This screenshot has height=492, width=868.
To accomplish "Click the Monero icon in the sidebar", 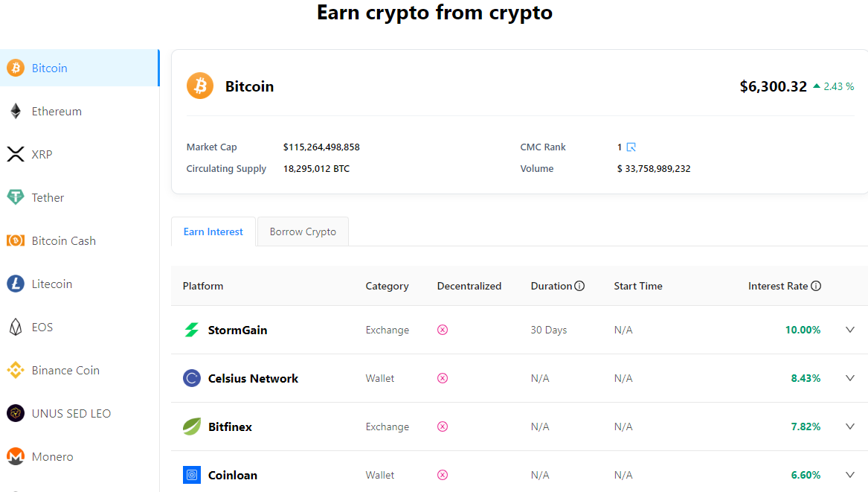I will click(x=16, y=456).
